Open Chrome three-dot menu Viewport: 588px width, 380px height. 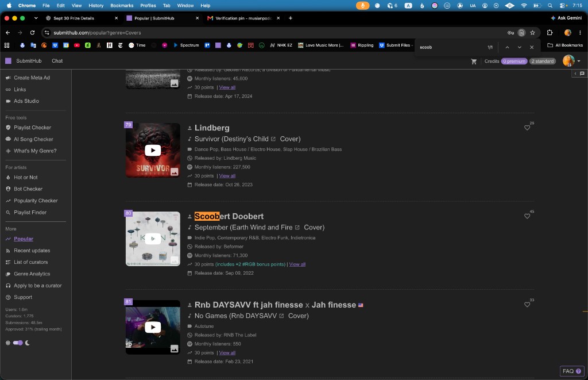[x=580, y=33]
